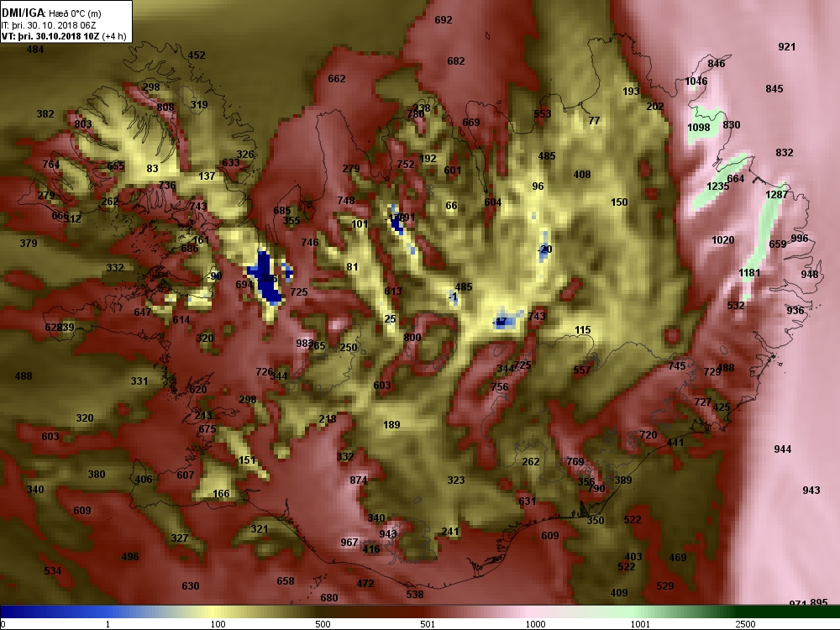The width and height of the screenshot is (840, 630).
Task: Click the '756' height value
Action: click(x=499, y=386)
